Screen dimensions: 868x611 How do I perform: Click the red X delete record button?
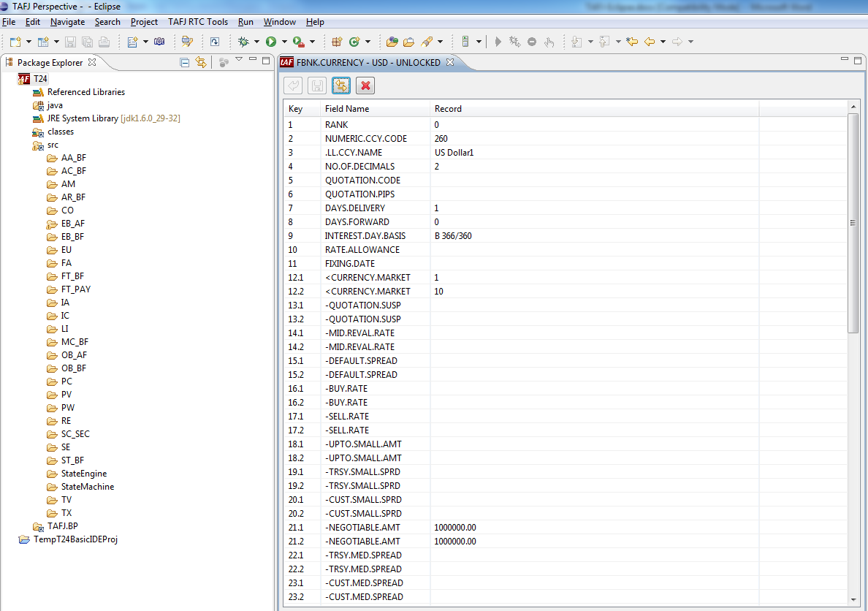click(365, 86)
